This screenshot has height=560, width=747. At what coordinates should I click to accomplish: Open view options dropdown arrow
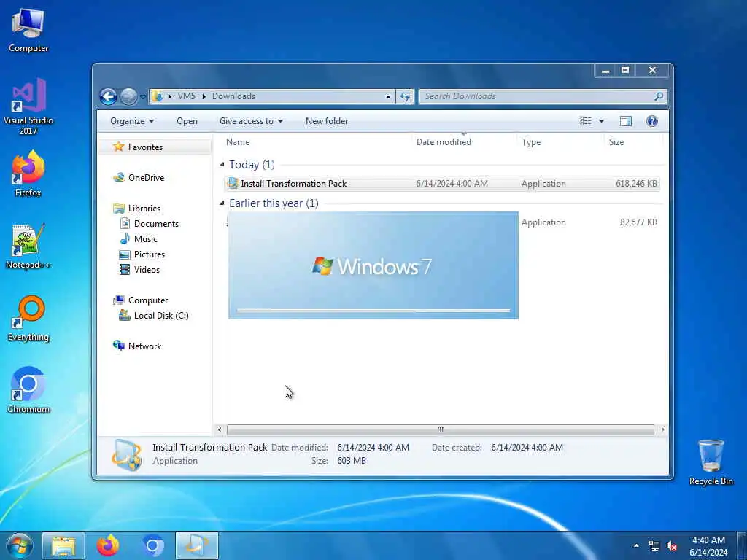601,121
